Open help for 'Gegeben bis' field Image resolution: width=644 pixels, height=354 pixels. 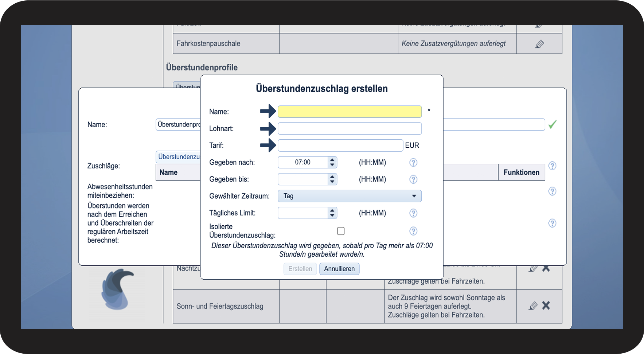[x=413, y=179]
